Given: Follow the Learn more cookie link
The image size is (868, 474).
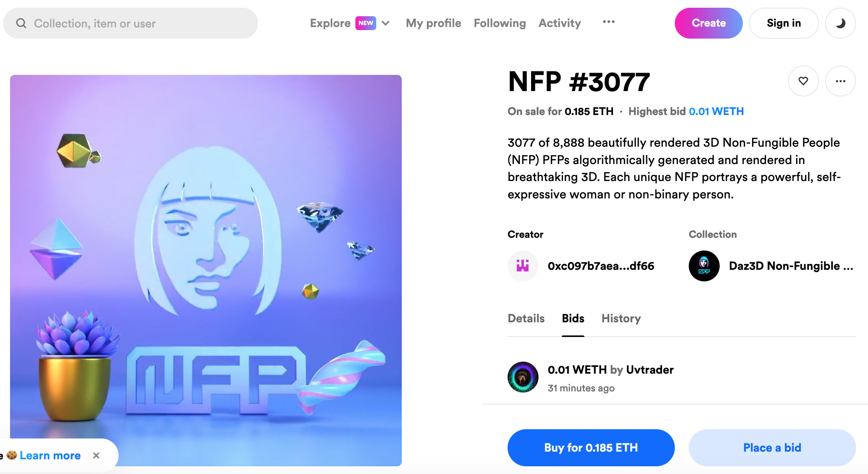Looking at the screenshot, I should click(50, 455).
